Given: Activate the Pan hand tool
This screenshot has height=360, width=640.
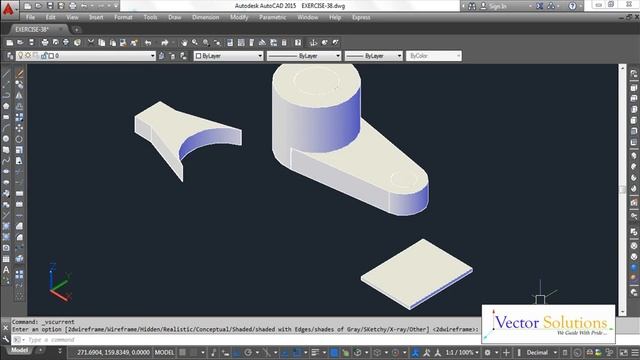Looking at the screenshot, I should (184, 42).
